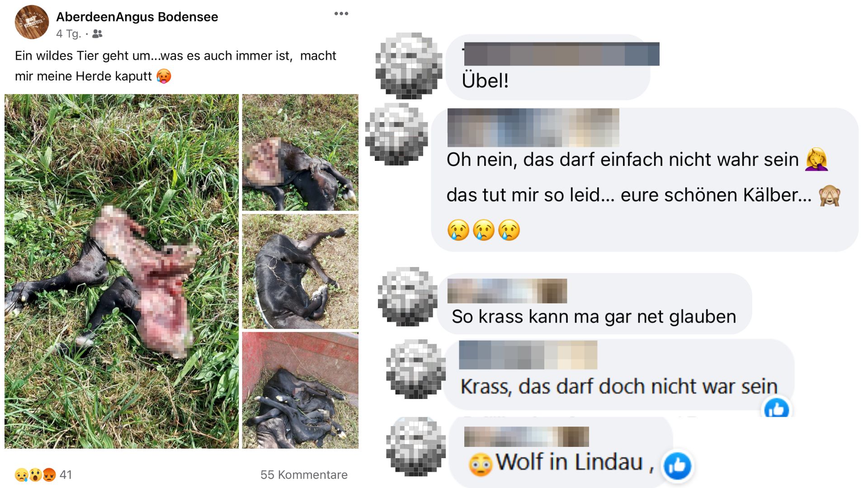868x488 pixels.
Task: Open the bottom-right photo with red trailer
Action: point(300,390)
